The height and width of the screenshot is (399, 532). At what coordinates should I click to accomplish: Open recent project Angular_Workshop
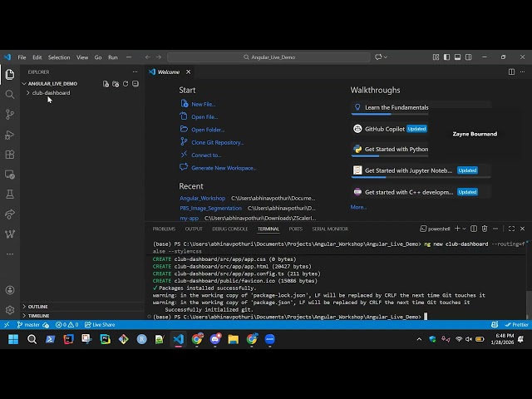pyautogui.click(x=203, y=198)
